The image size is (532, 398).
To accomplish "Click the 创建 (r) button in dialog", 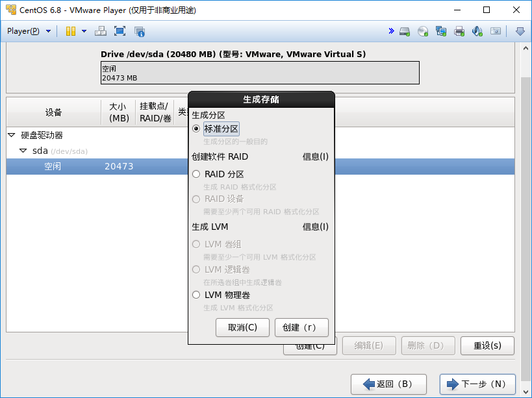I will point(301,327).
